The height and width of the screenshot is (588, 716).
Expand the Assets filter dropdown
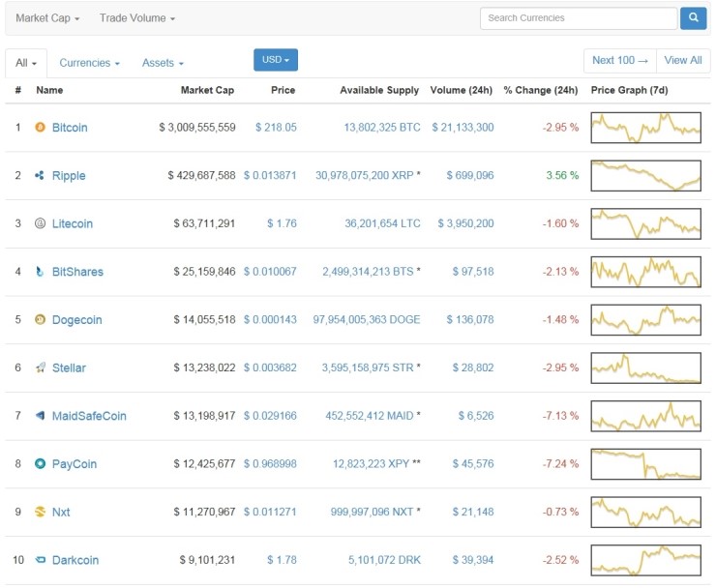point(163,63)
